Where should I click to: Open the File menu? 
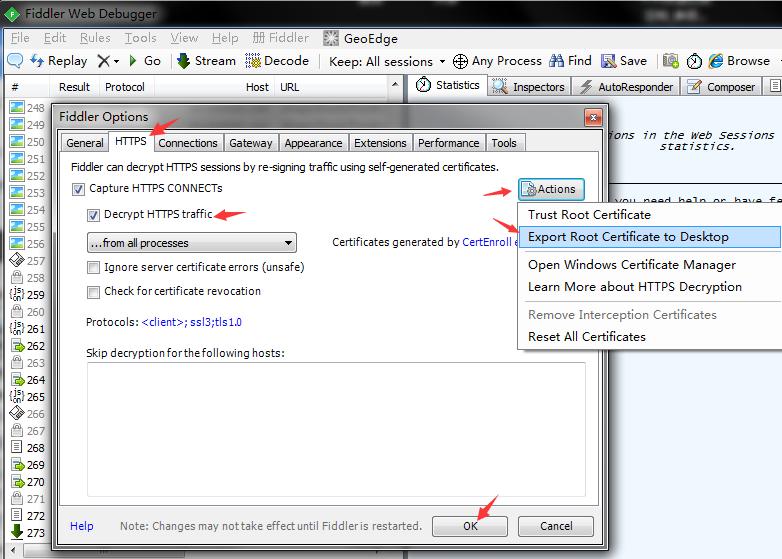click(20, 38)
